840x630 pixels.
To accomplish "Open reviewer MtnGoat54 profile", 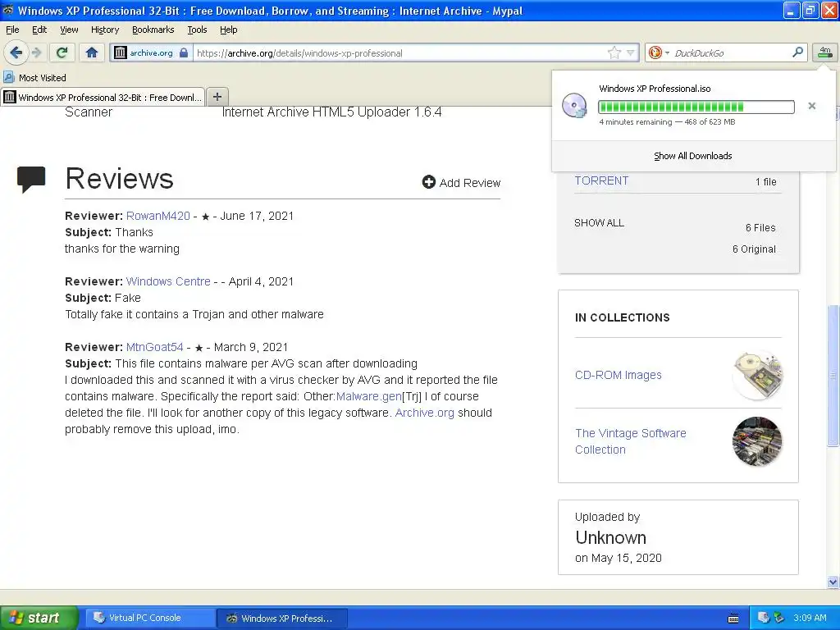I will point(154,347).
